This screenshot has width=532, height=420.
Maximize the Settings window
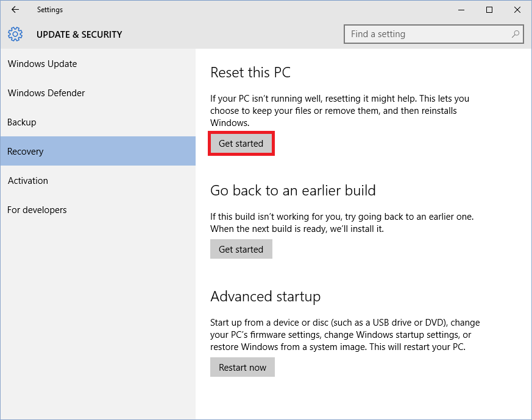coord(489,10)
